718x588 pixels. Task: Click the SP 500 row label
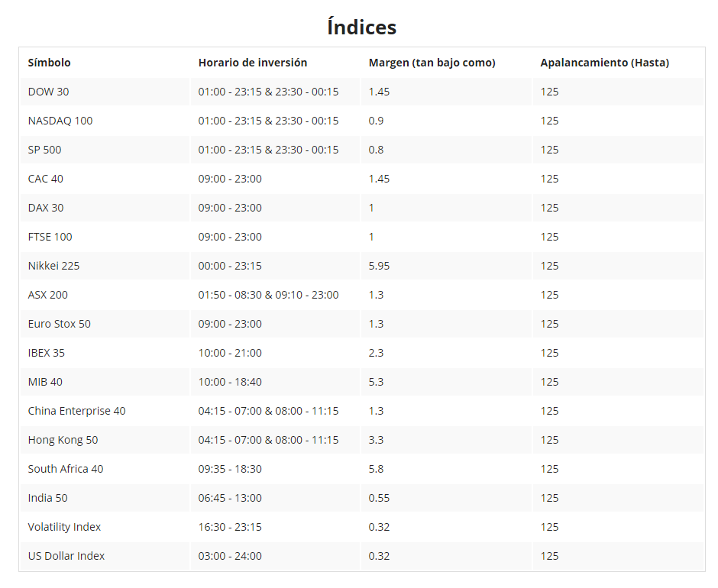44,150
